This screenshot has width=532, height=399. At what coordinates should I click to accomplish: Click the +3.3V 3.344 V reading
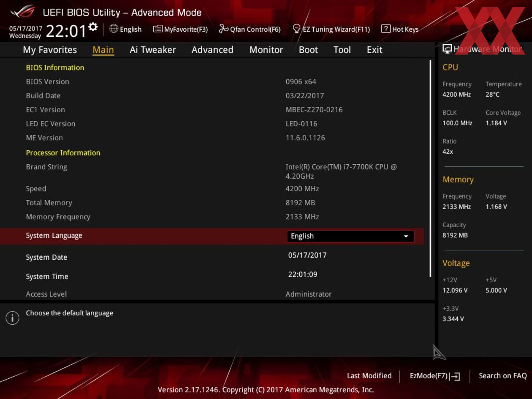tap(453, 319)
